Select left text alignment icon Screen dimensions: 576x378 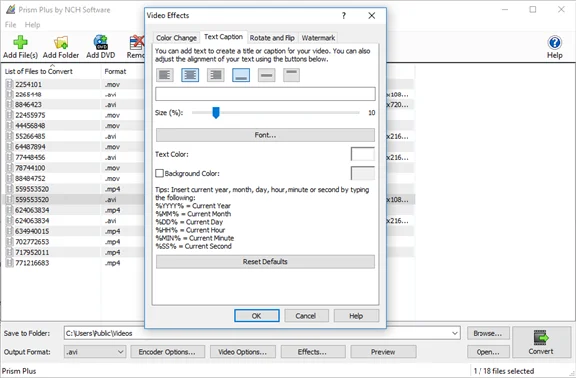[x=165, y=75]
